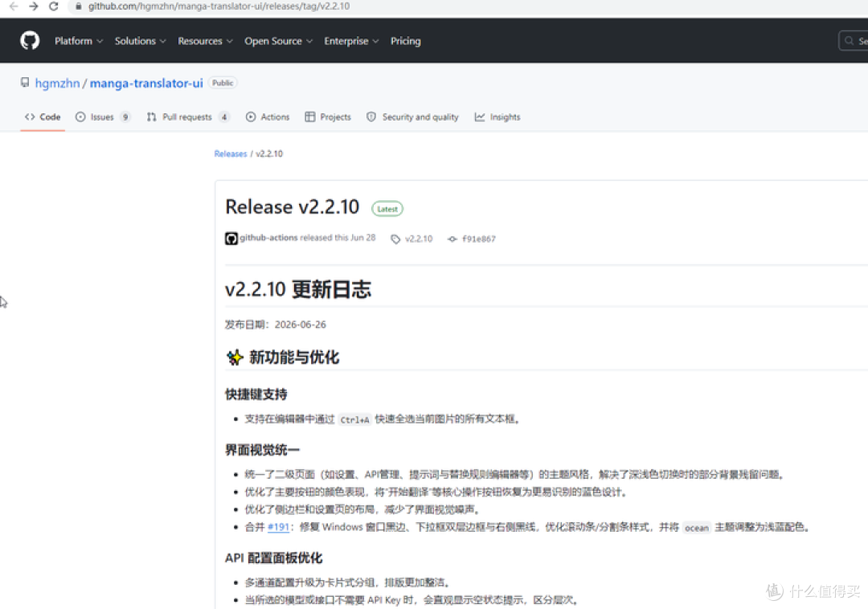Click the 界面视觉统一 heading
This screenshot has width=868, height=609.
[x=262, y=450]
